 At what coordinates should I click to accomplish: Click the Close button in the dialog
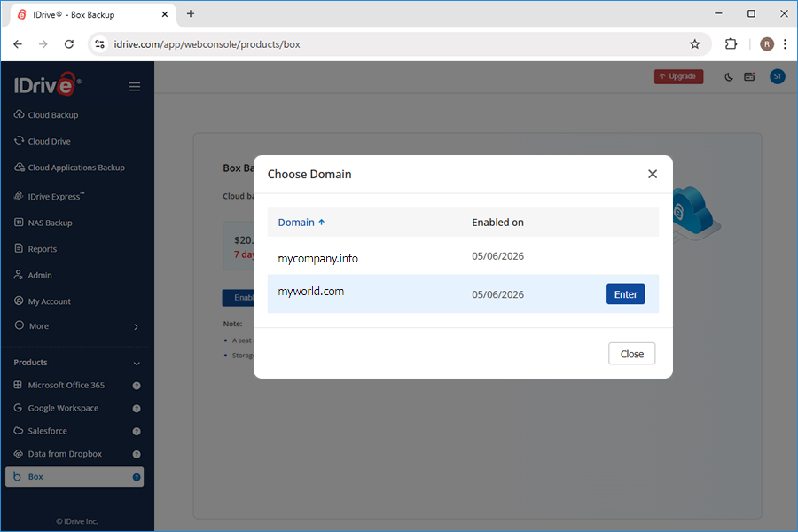(631, 354)
